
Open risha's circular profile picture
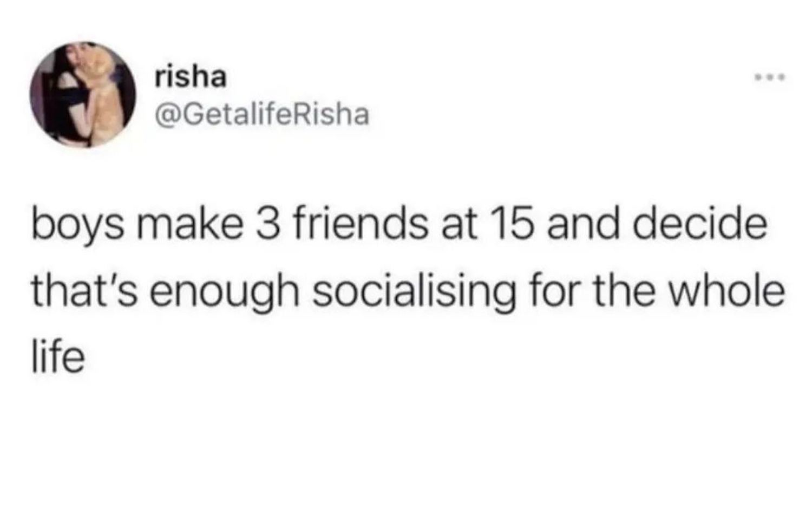(x=83, y=95)
